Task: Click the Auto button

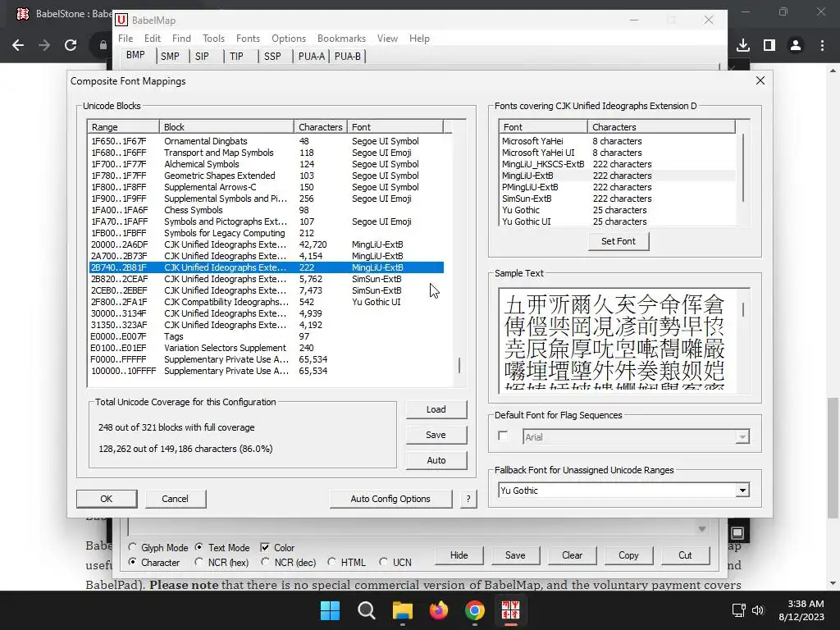Action: coord(436,460)
